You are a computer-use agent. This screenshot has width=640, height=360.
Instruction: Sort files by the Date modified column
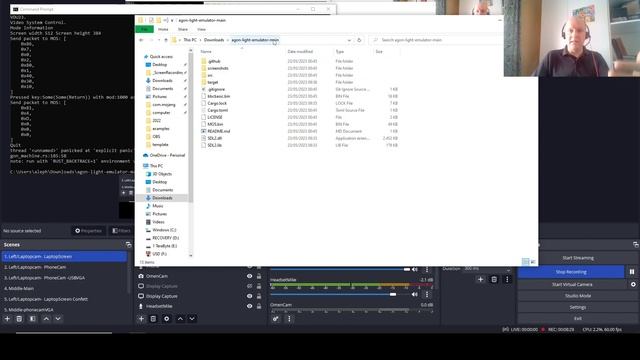pyautogui.click(x=300, y=52)
